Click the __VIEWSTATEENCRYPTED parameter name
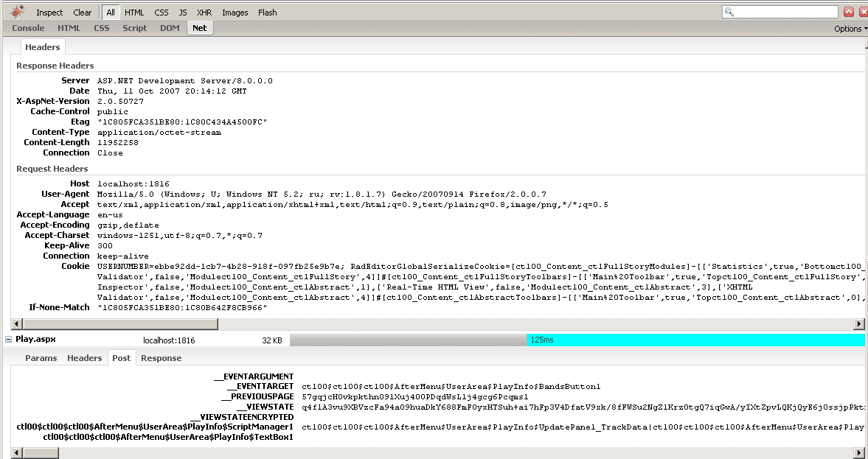Image resolution: width=868 pixels, height=459 pixels. point(242,417)
